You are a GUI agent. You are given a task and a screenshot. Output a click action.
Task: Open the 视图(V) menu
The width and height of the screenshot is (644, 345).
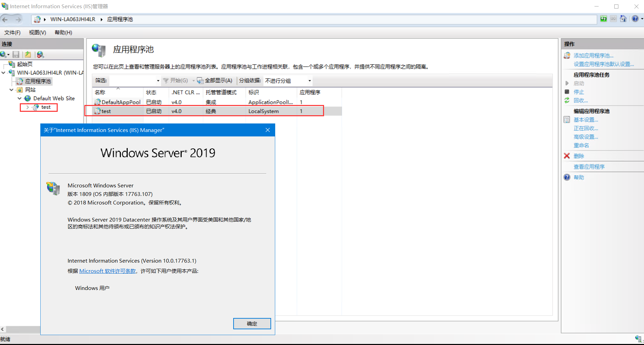(38, 32)
